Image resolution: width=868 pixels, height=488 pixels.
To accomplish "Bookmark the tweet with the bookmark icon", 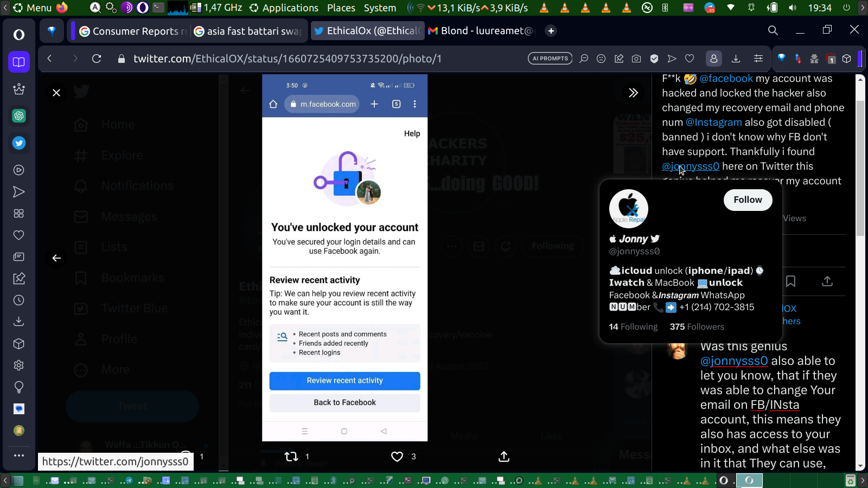I will click(791, 281).
